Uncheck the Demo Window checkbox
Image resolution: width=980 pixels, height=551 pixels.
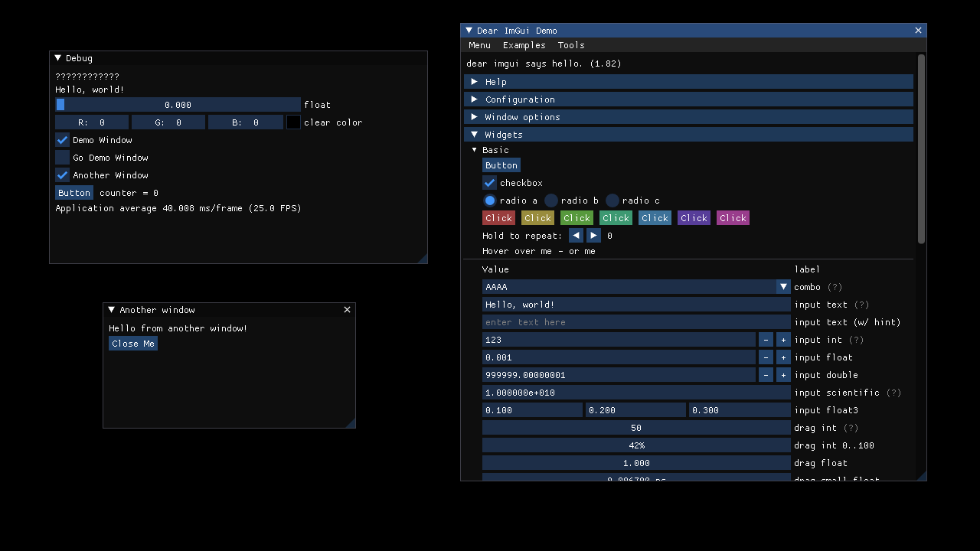pyautogui.click(x=62, y=140)
